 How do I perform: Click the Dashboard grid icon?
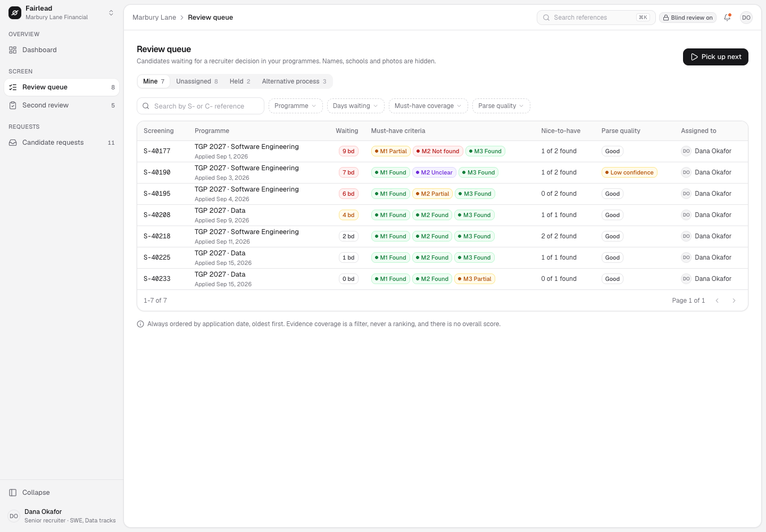point(13,50)
